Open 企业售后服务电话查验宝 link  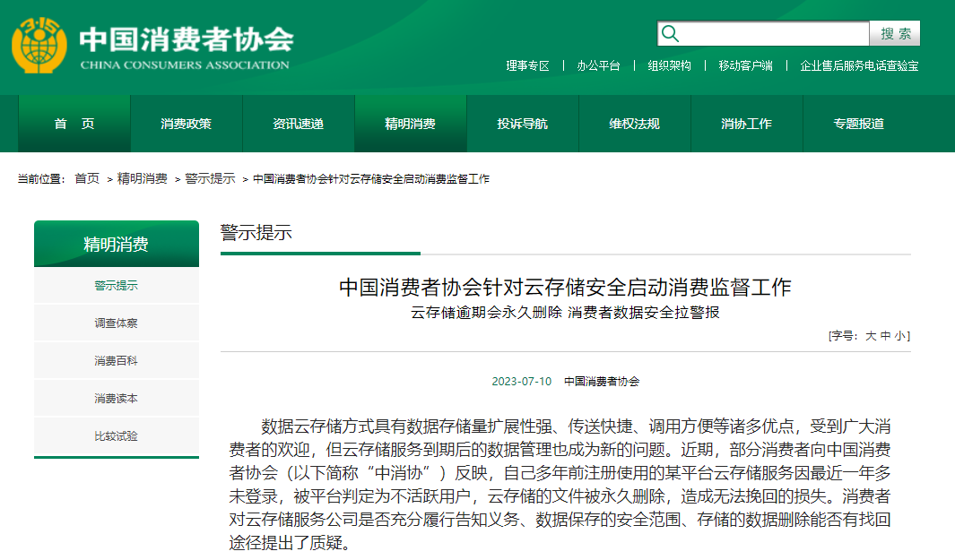tap(859, 65)
